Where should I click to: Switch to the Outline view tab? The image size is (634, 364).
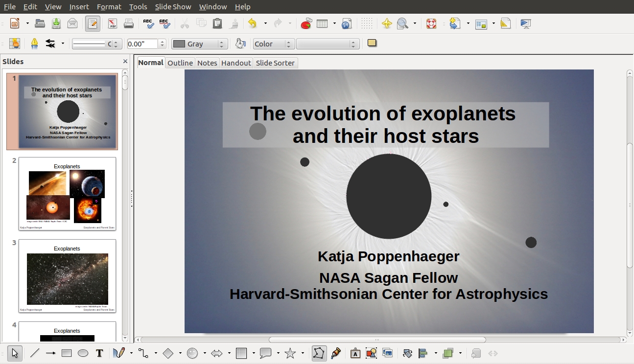point(180,63)
